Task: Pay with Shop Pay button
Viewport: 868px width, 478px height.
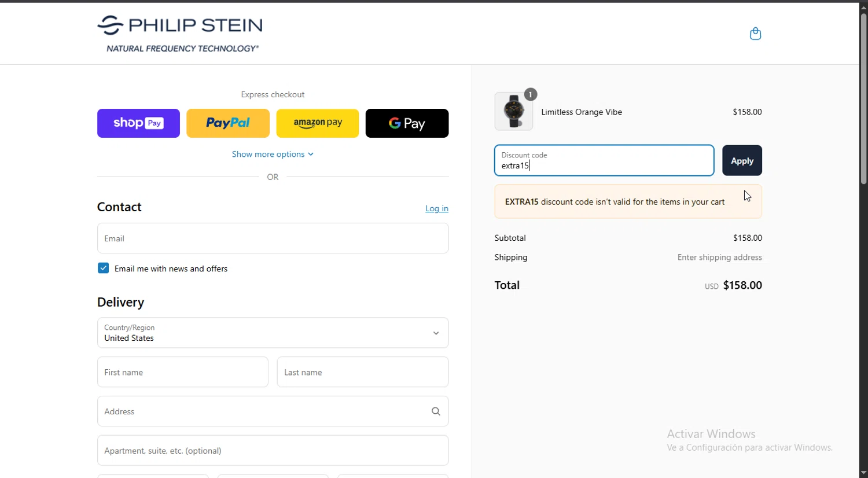Action: click(x=138, y=123)
